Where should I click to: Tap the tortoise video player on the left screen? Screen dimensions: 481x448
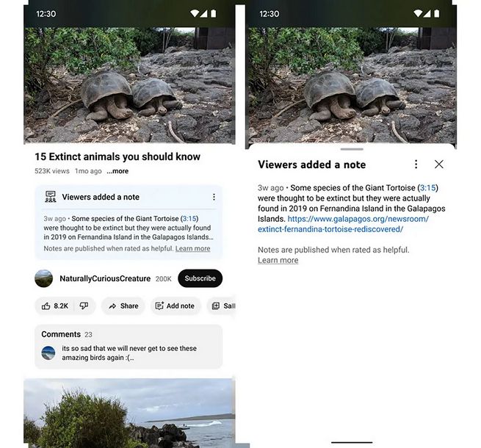(130, 84)
